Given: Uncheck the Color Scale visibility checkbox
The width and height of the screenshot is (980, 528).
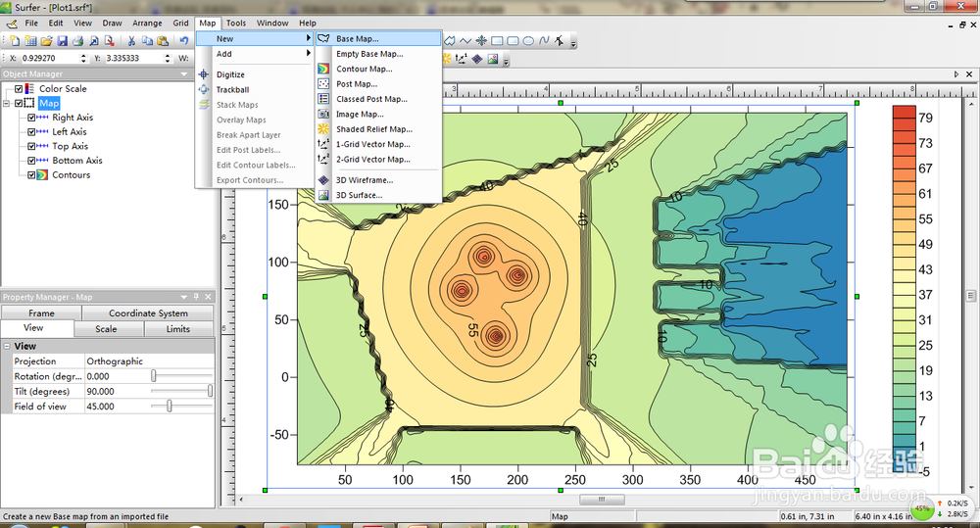Looking at the screenshot, I should pyautogui.click(x=19, y=89).
